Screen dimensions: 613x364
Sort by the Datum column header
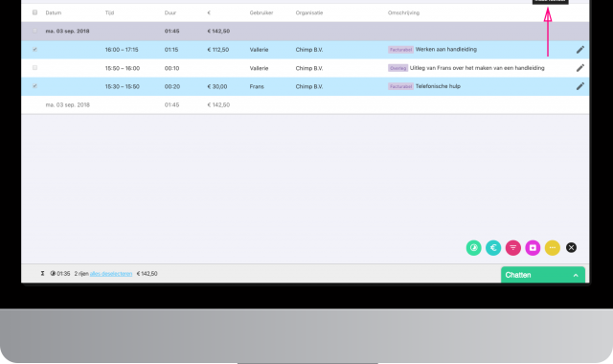[54, 12]
